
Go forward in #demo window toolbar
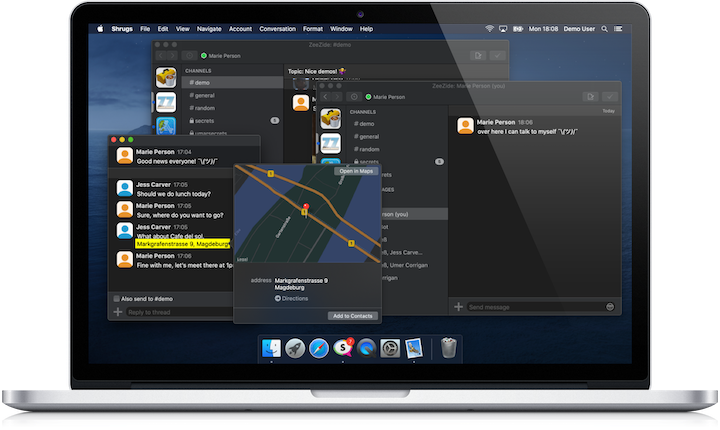[x=172, y=56]
